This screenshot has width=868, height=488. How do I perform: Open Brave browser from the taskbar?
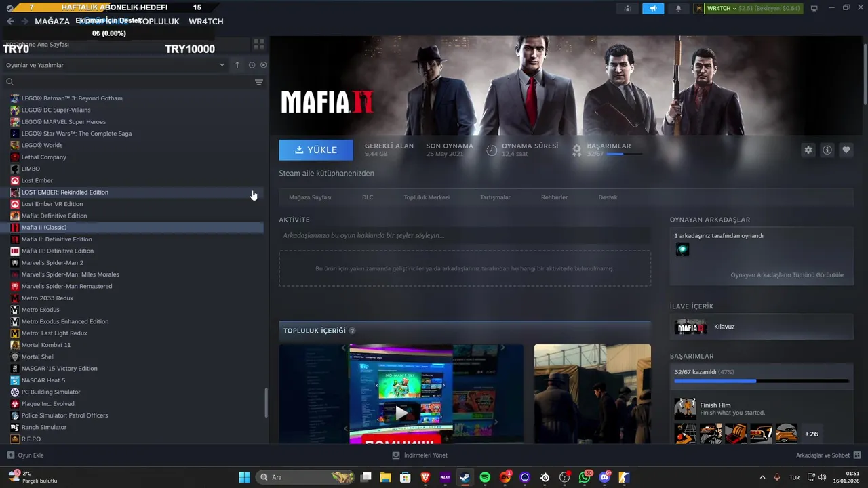tap(425, 477)
